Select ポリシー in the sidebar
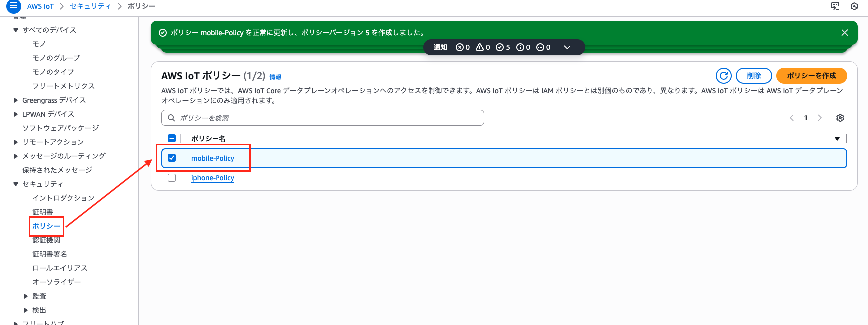The width and height of the screenshot is (868, 325). 46,226
